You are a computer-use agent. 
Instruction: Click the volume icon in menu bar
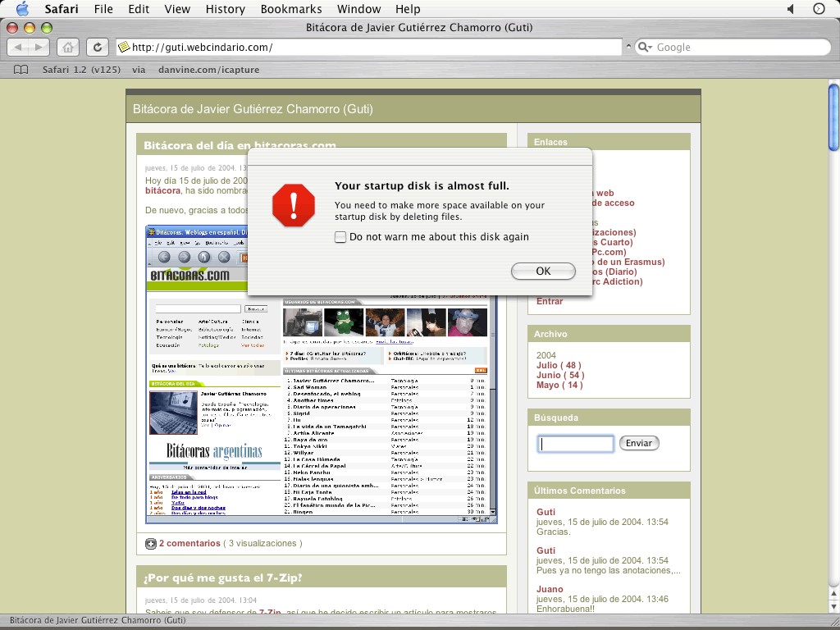[x=791, y=9]
